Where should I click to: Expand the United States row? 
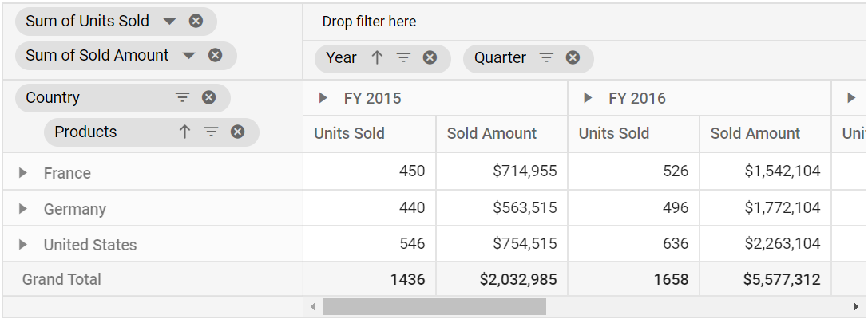pyautogui.click(x=22, y=244)
